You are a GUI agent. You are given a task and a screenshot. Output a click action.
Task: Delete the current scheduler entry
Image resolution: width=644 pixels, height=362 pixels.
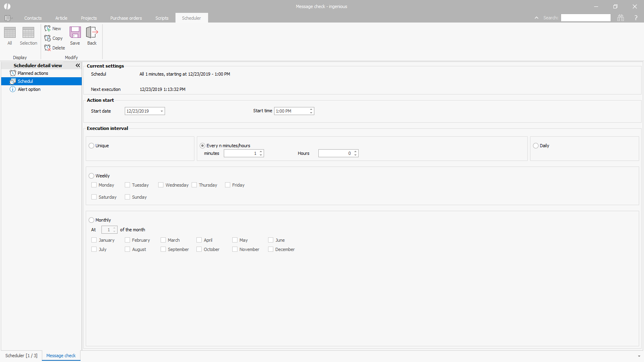click(54, 48)
